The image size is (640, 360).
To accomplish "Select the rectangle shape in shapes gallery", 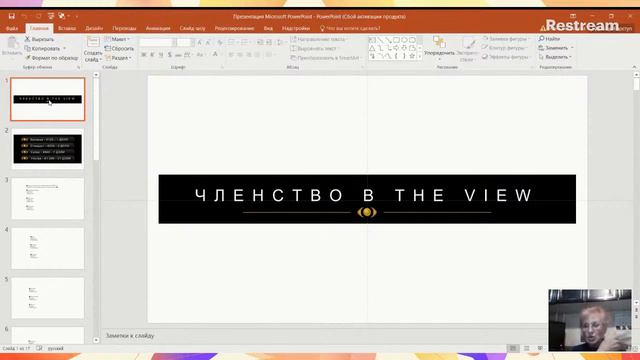I will point(396,40).
